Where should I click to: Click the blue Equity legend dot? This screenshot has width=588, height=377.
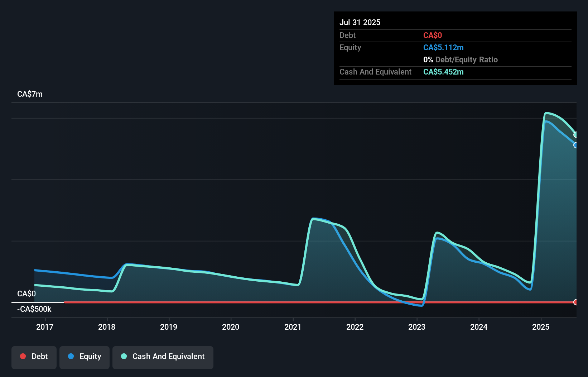coord(71,356)
